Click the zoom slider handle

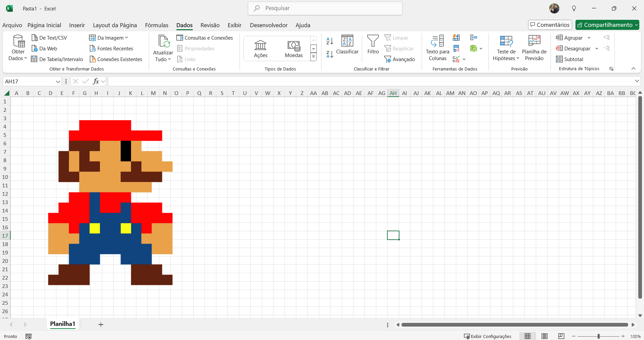pyautogui.click(x=599, y=336)
